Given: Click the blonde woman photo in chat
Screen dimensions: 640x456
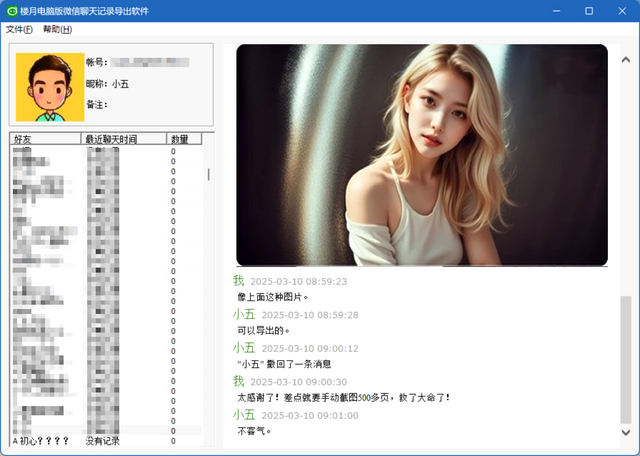Looking at the screenshot, I should (421, 155).
